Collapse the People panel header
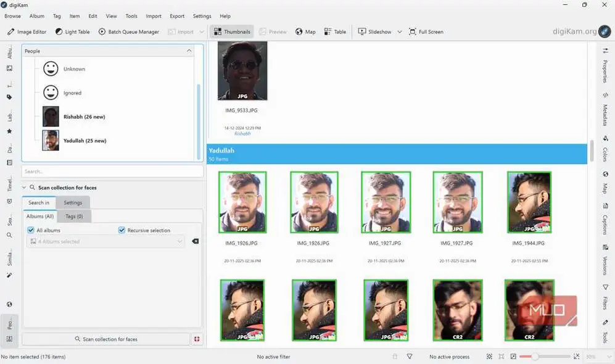This screenshot has height=364, width=615. click(x=189, y=51)
